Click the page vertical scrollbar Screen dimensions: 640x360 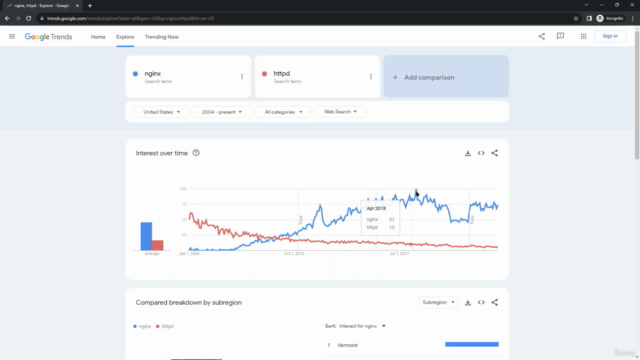637,94
